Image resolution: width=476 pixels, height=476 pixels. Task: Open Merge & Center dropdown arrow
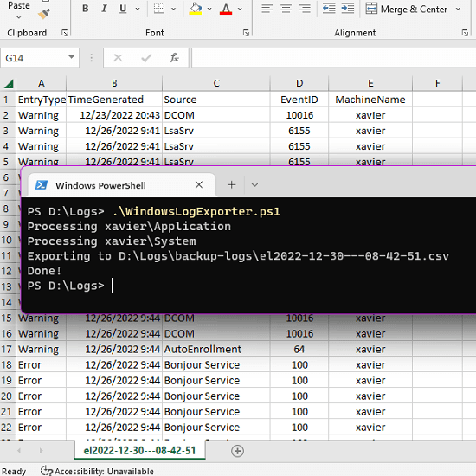coord(458,10)
